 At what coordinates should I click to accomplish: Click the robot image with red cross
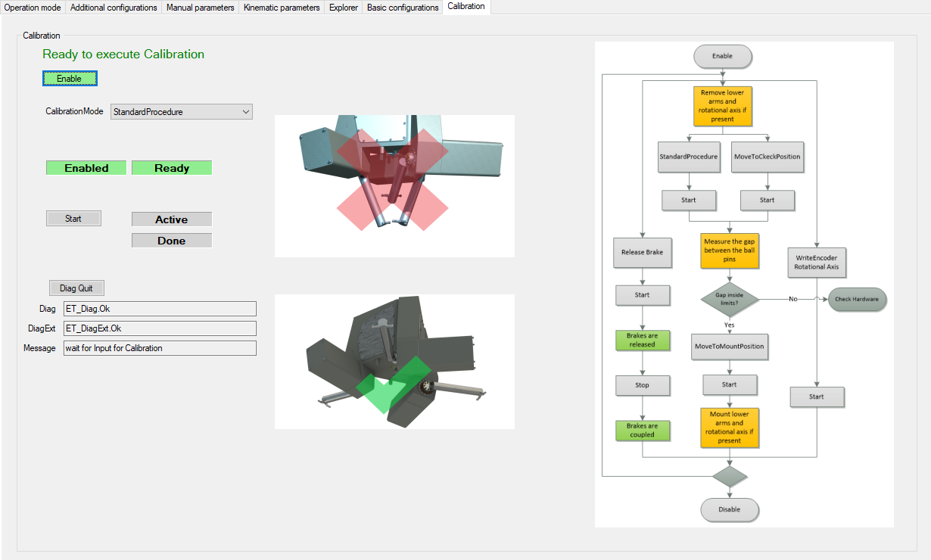click(394, 186)
